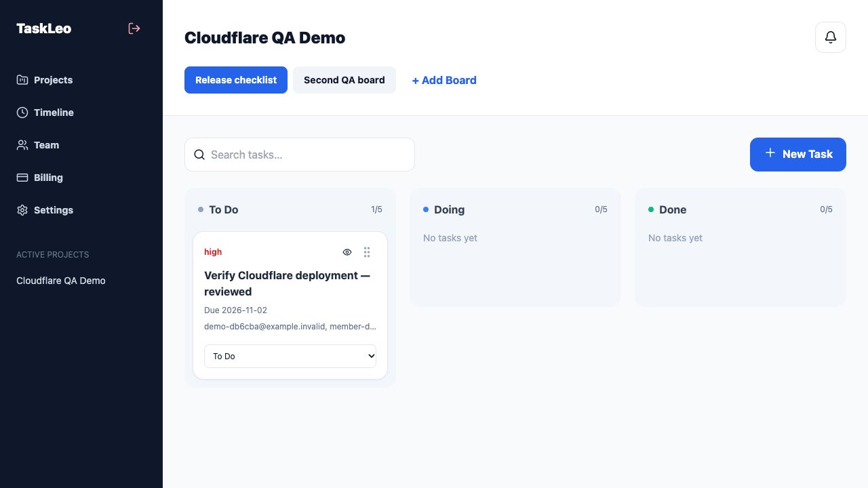Click the + Add Board link
868x488 pixels.
pos(444,80)
